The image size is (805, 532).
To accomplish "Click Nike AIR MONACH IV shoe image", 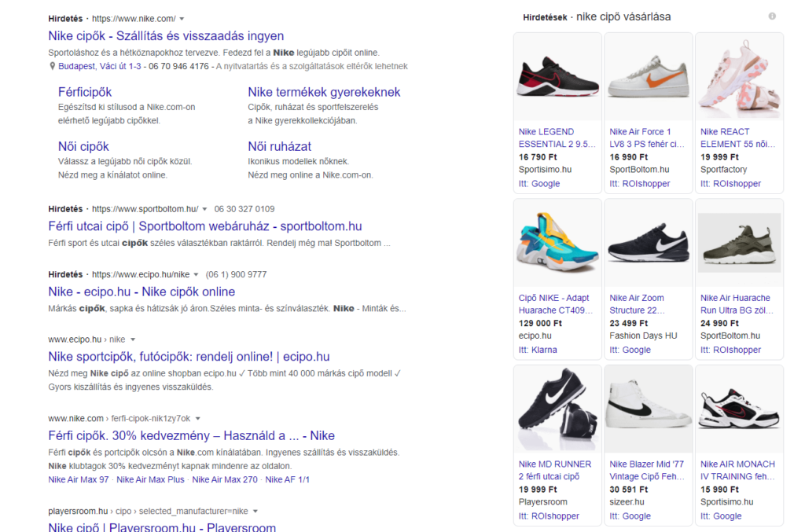I will [739, 409].
